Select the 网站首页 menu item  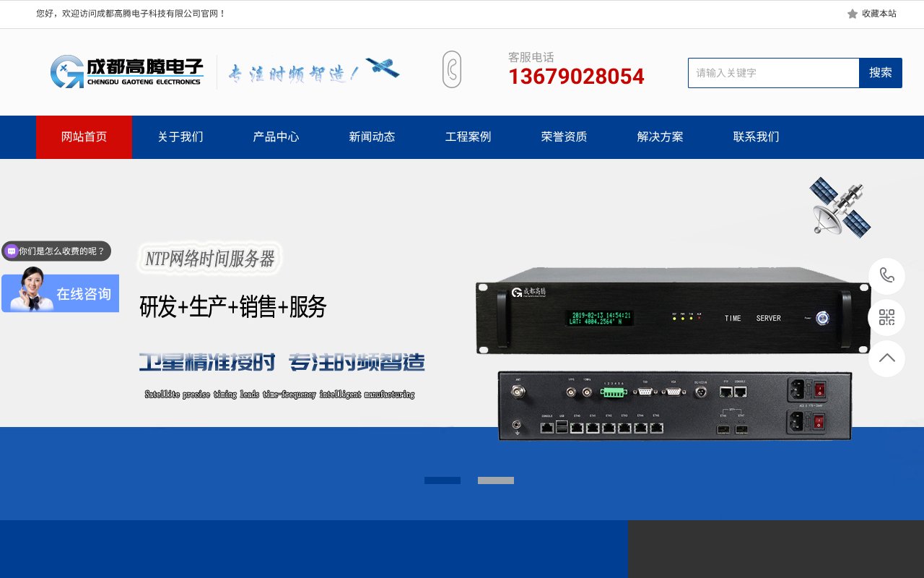(84, 137)
